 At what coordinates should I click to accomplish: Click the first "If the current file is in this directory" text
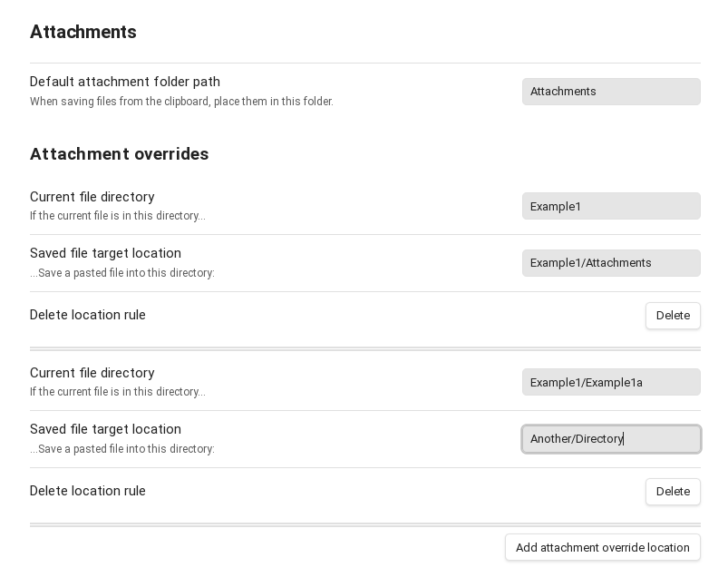tap(118, 216)
